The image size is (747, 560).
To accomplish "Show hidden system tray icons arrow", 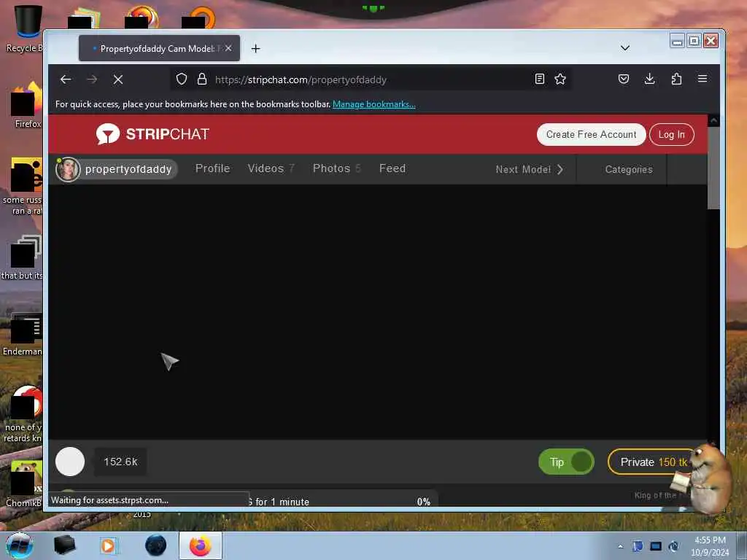I will tap(620, 547).
